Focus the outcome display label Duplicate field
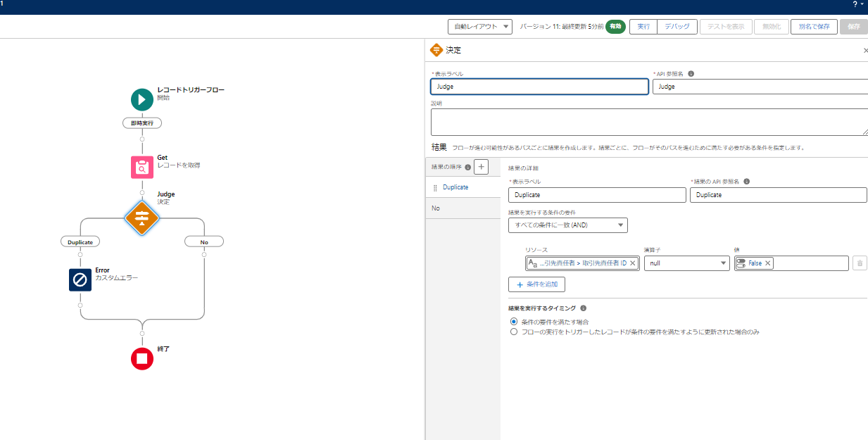This screenshot has width=868, height=440. point(597,195)
